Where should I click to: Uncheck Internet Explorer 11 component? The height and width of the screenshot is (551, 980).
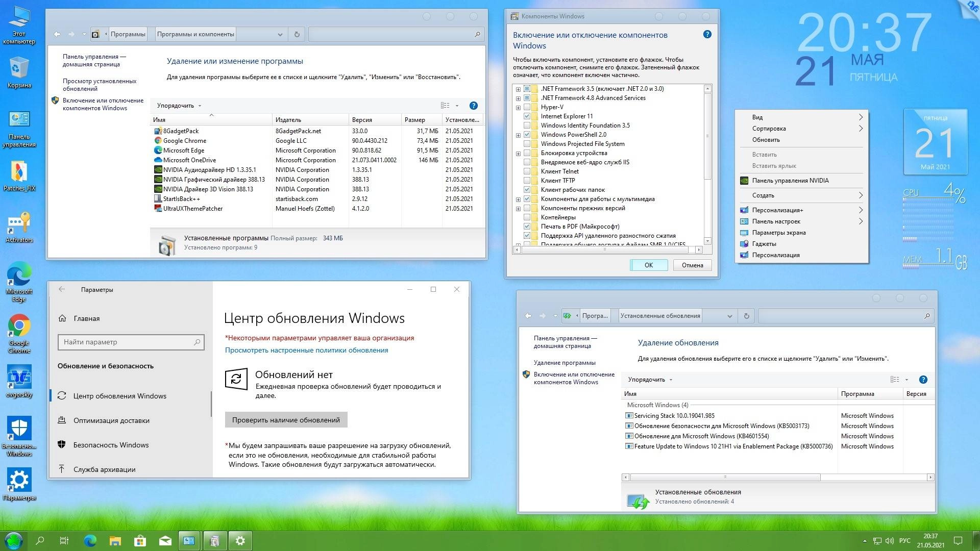[x=527, y=116]
